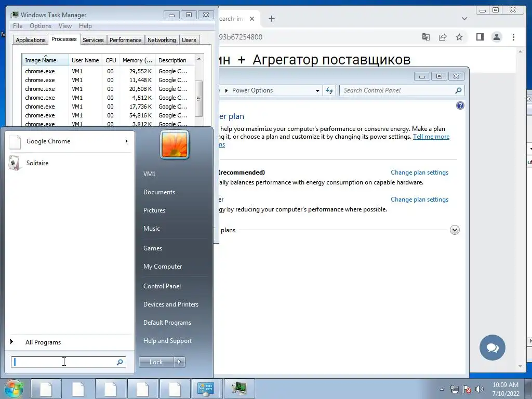Click the taskbar clock showing 10:09 AM
Viewport: 532px width, 399px height.
(506, 389)
